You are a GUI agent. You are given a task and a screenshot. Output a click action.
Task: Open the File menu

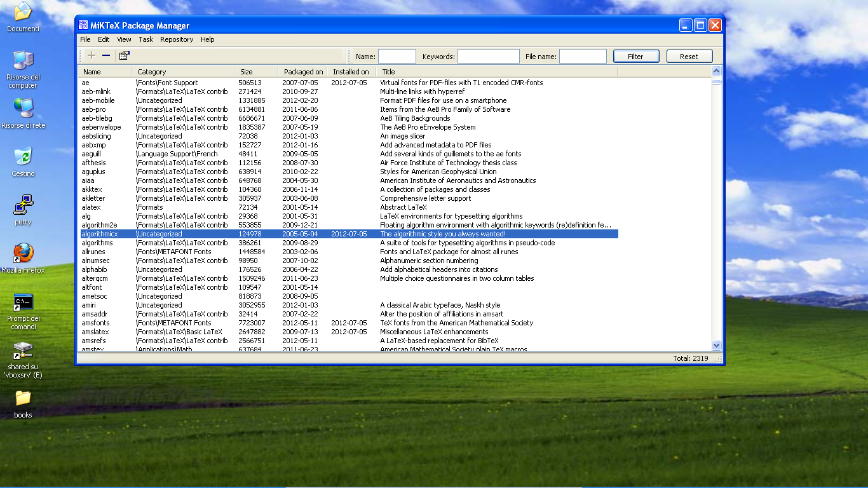(x=85, y=39)
